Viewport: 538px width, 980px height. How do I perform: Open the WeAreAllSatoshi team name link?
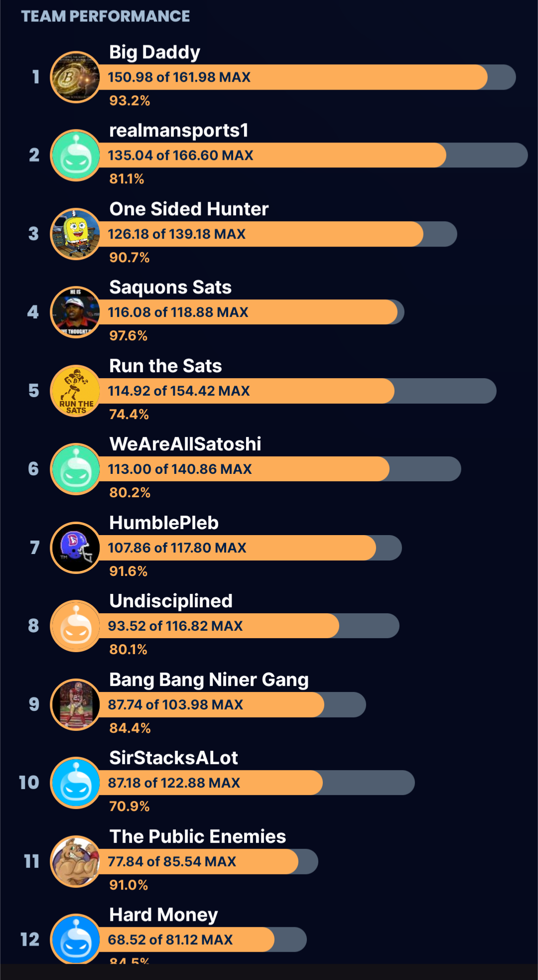[x=185, y=444]
